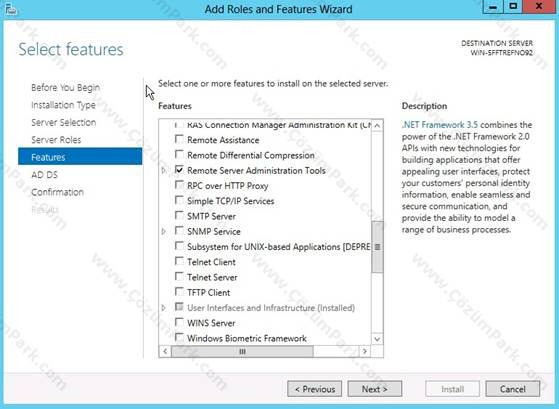Click the features list scroll down arrow
Screen dimensions: 559x409
[x=377, y=339]
